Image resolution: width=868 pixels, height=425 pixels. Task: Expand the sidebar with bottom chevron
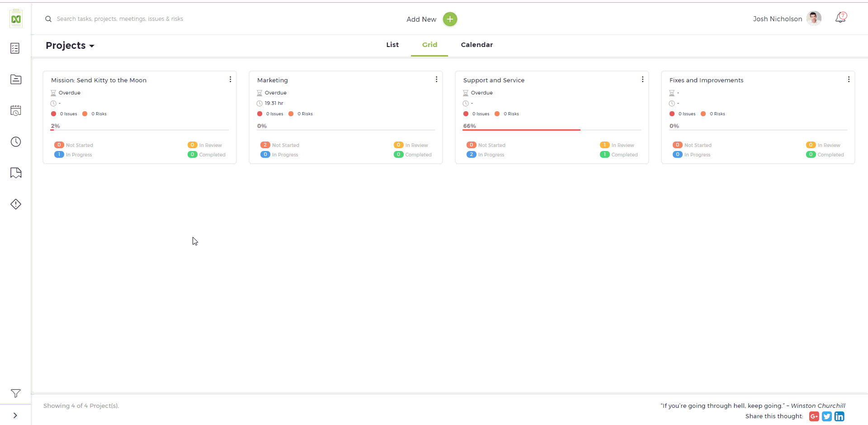[15, 416]
